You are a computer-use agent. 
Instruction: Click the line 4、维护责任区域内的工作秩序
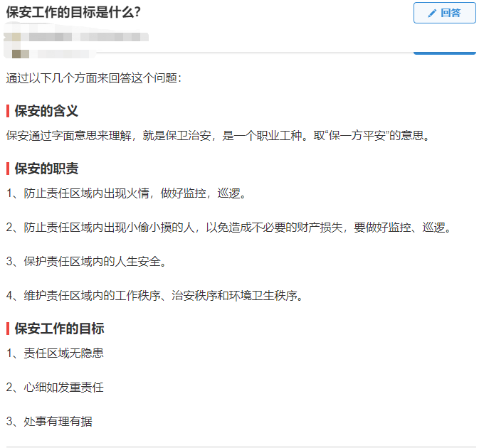pos(154,296)
